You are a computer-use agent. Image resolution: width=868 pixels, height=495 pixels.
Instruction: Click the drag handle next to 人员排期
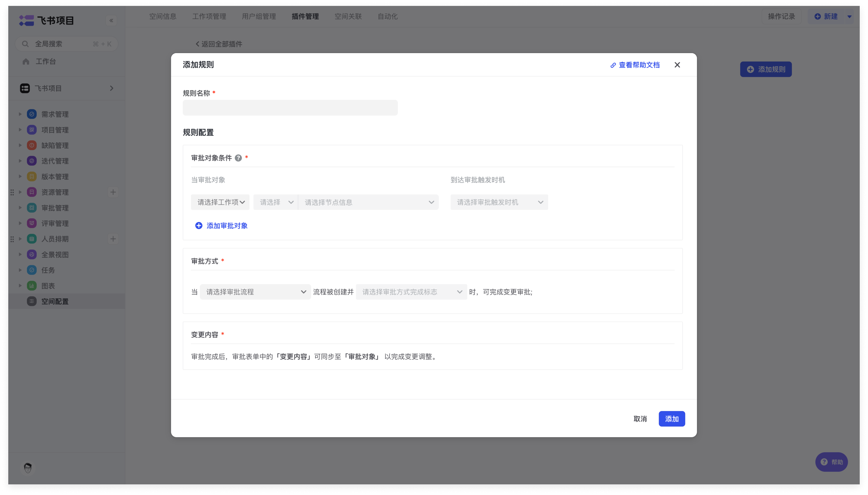[x=12, y=239]
